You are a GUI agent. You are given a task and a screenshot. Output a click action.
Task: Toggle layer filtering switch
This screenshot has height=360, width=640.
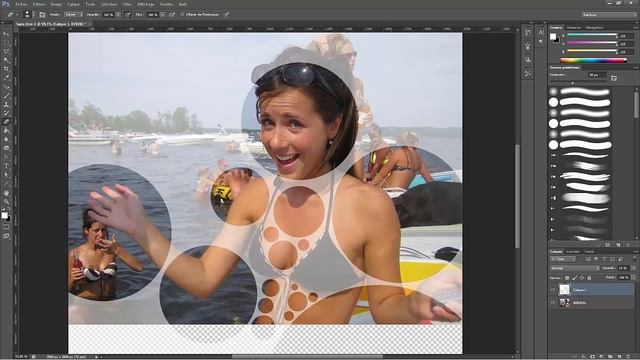coord(635,259)
